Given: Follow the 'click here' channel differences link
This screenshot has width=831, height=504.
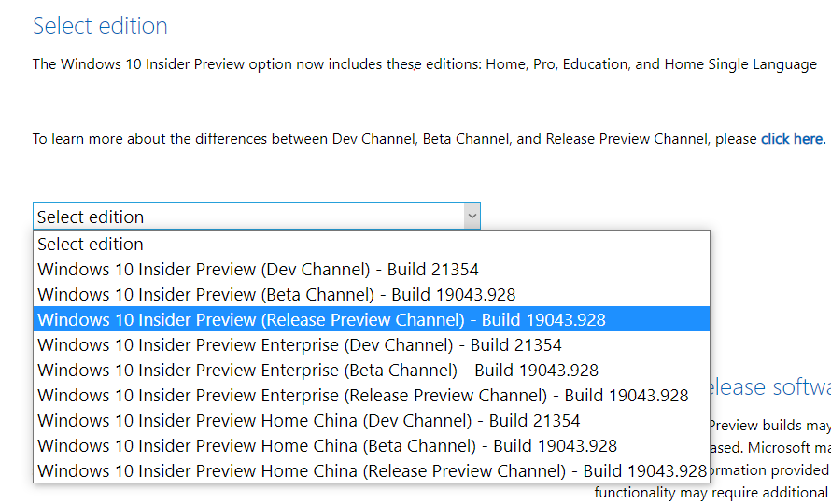Looking at the screenshot, I should tap(793, 139).
